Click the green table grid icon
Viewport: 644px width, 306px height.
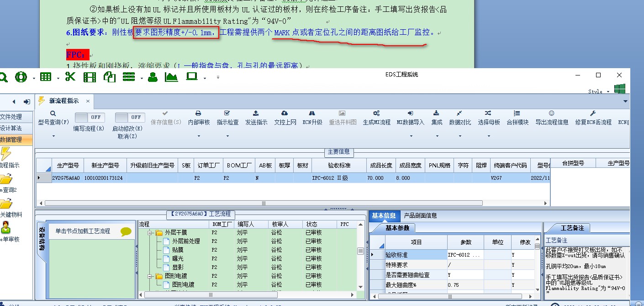[46, 77]
